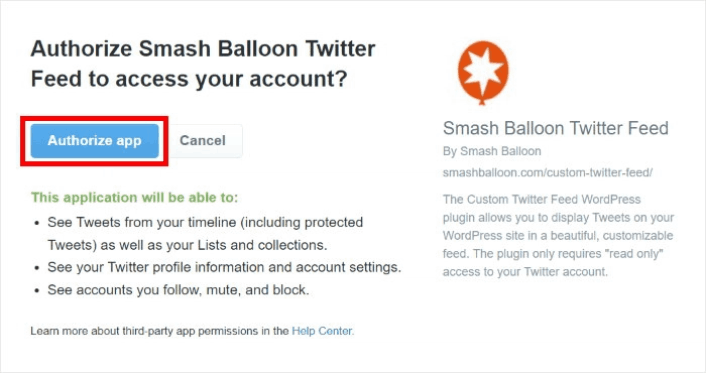Click the Feed to access your account line

click(x=189, y=79)
